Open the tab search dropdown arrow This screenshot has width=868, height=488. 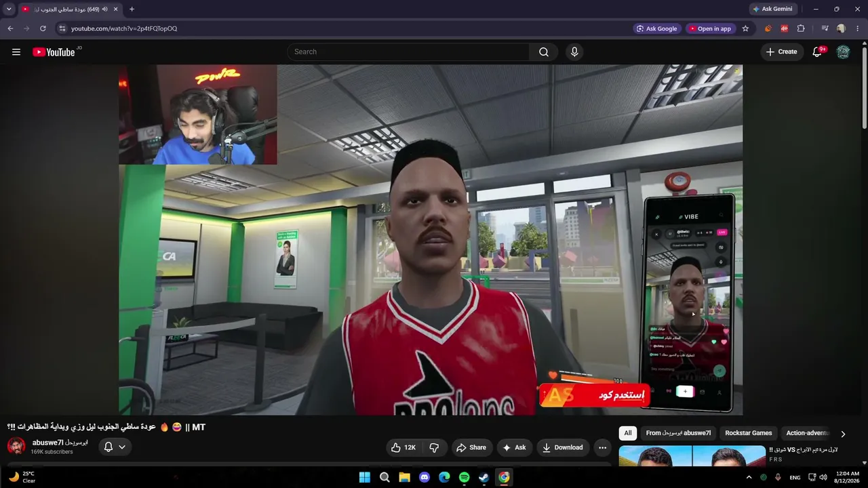9,9
